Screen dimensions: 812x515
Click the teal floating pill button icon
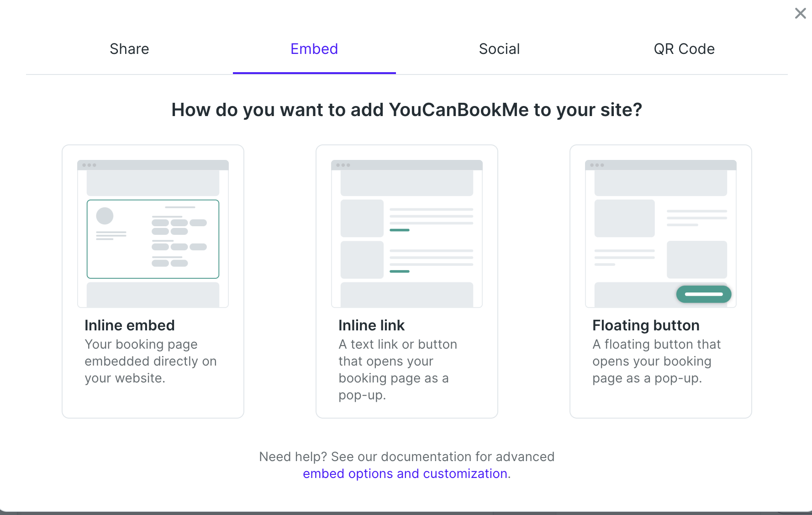[704, 294]
